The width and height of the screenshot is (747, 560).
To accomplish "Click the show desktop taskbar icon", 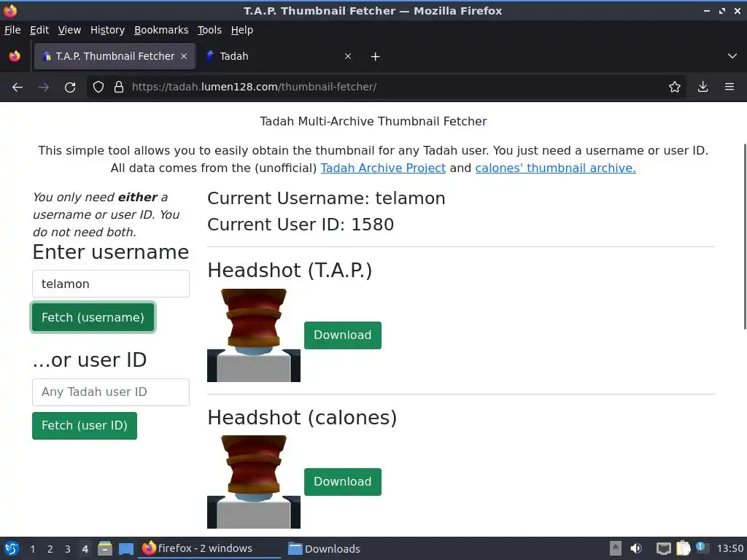I will coord(126,549).
